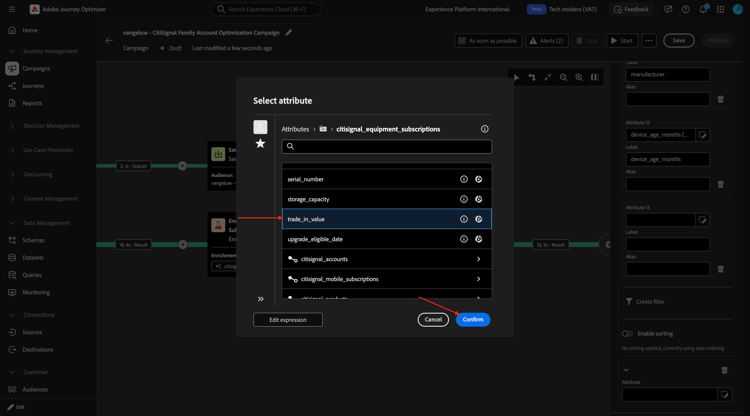This screenshot has width=750, height=416.
Task: Delete Attribute 12 with its trash icon
Action: pos(720,184)
